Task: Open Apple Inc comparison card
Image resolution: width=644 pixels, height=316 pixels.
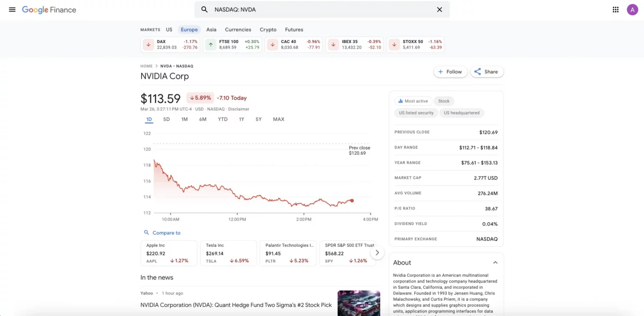Action: 169,253
